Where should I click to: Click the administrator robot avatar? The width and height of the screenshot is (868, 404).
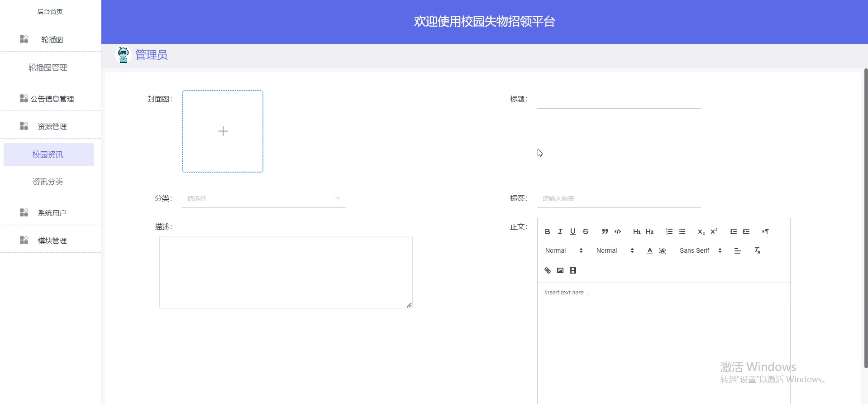123,55
